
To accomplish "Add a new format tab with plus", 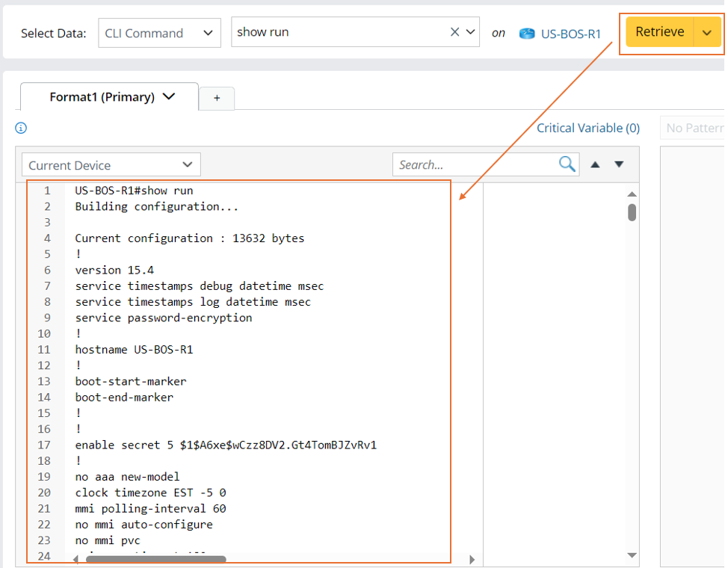I will tap(217, 98).
